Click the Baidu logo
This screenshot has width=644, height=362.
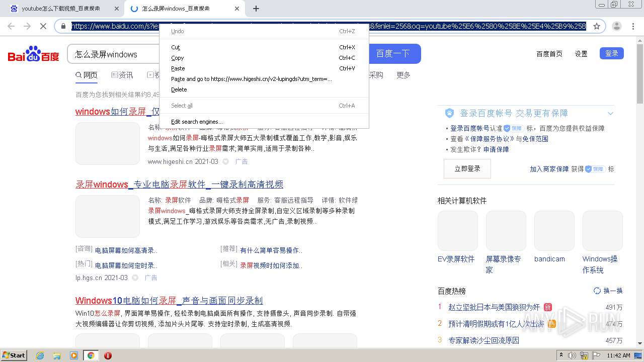(33, 54)
